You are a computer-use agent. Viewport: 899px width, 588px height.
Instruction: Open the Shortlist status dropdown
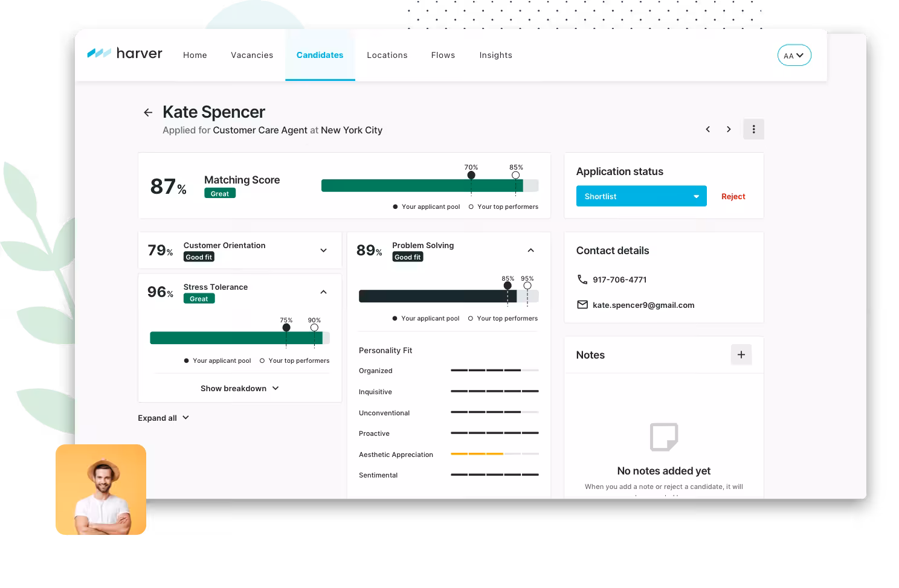[641, 196]
